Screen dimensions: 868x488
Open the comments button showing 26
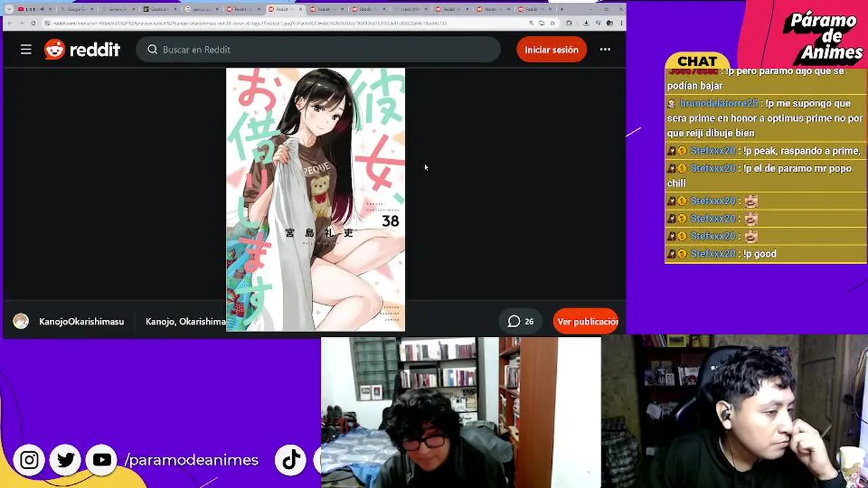pyautogui.click(x=521, y=321)
